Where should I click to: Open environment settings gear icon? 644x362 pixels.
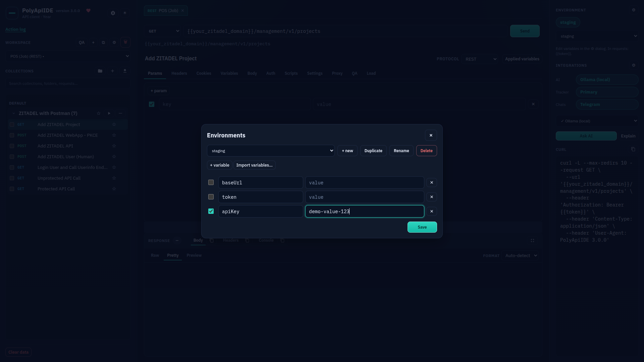(634, 10)
